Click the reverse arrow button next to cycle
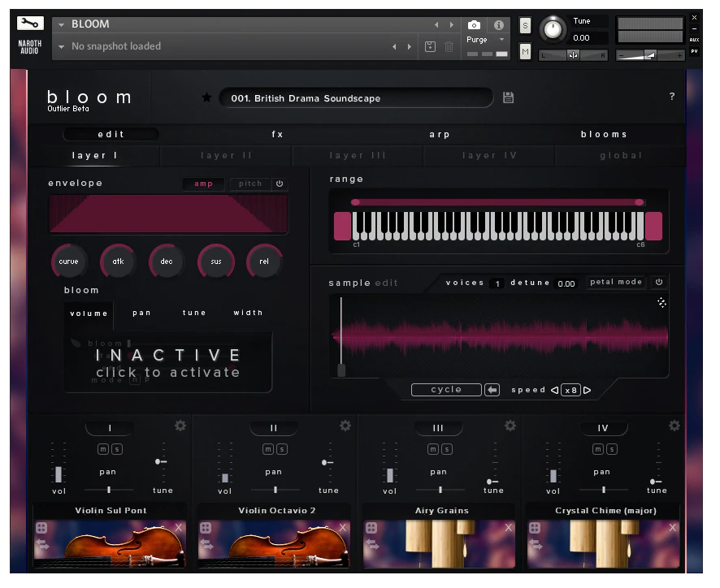 (492, 390)
